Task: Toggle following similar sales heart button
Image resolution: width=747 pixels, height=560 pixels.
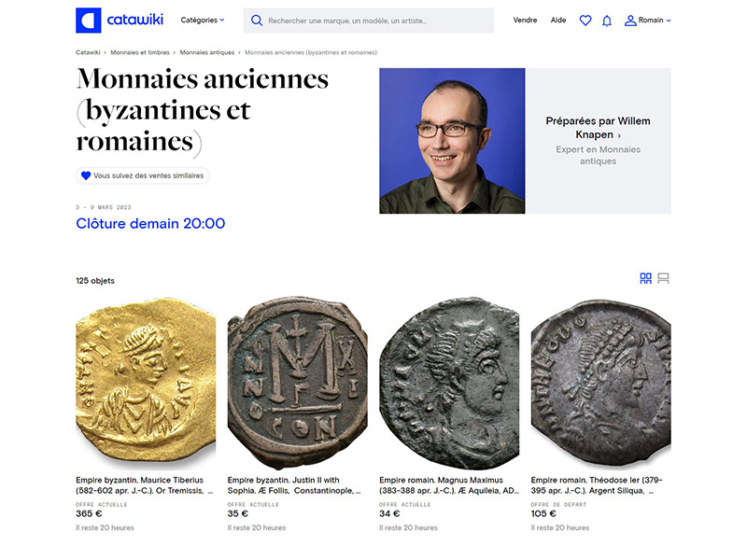Action: tap(86, 175)
